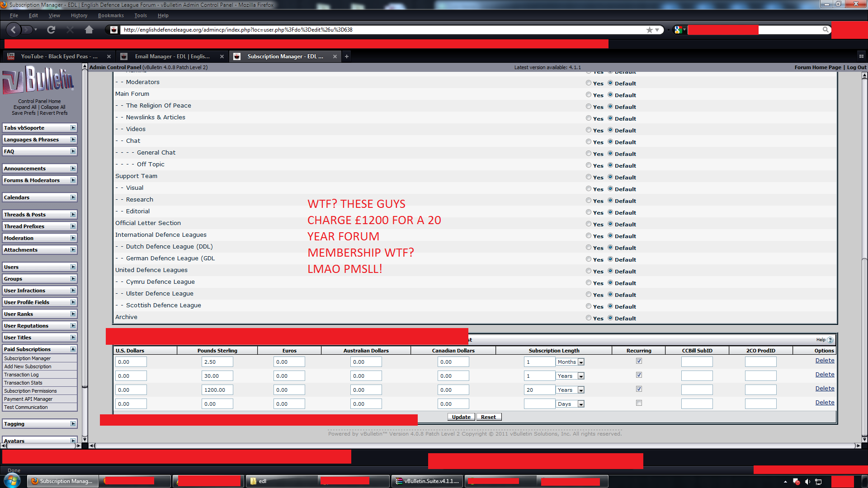Screen dimensions: 868x488
Task: Click the Firefox back arrow button
Action: pos(14,30)
